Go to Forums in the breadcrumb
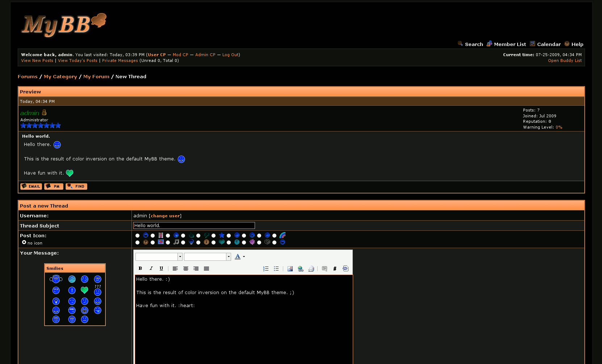The width and height of the screenshot is (602, 364). click(x=28, y=77)
